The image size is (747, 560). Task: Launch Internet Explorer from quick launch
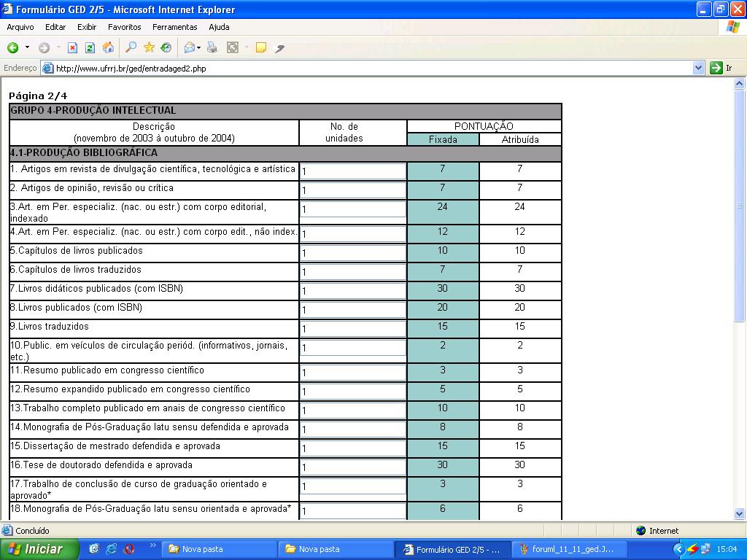point(111,549)
